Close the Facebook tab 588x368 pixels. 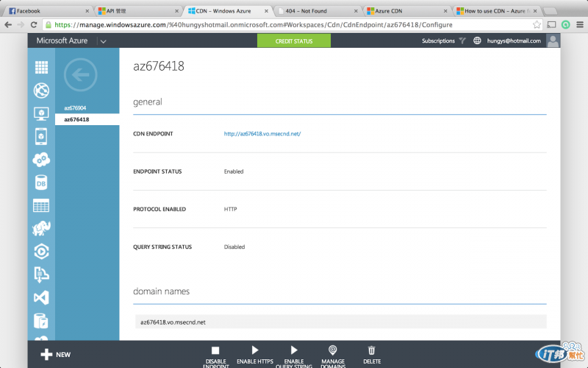(x=87, y=11)
